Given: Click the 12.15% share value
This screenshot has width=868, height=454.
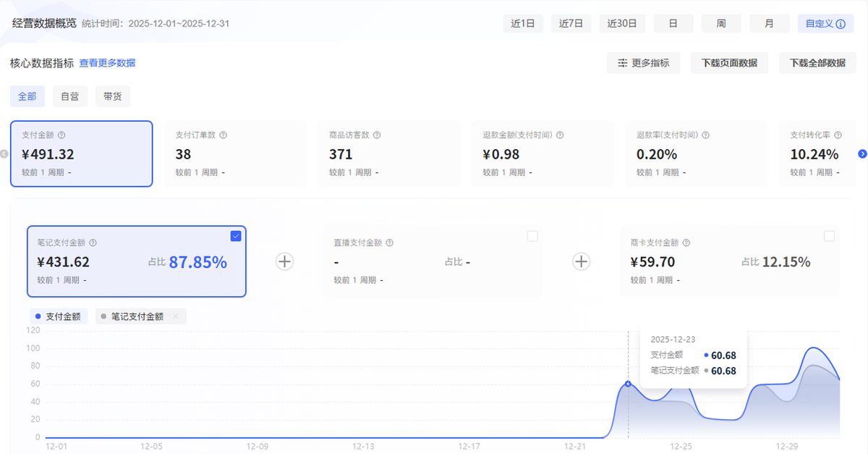Looking at the screenshot, I should point(786,262).
